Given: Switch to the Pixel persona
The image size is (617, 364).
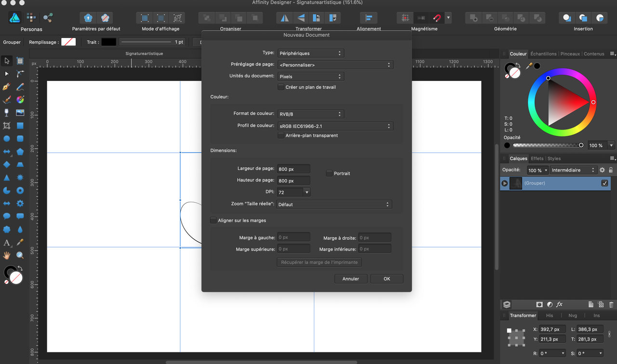Looking at the screenshot, I should 31,18.
